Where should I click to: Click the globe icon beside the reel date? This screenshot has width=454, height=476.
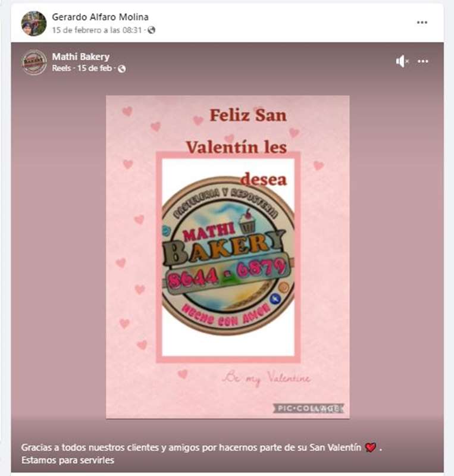(122, 68)
